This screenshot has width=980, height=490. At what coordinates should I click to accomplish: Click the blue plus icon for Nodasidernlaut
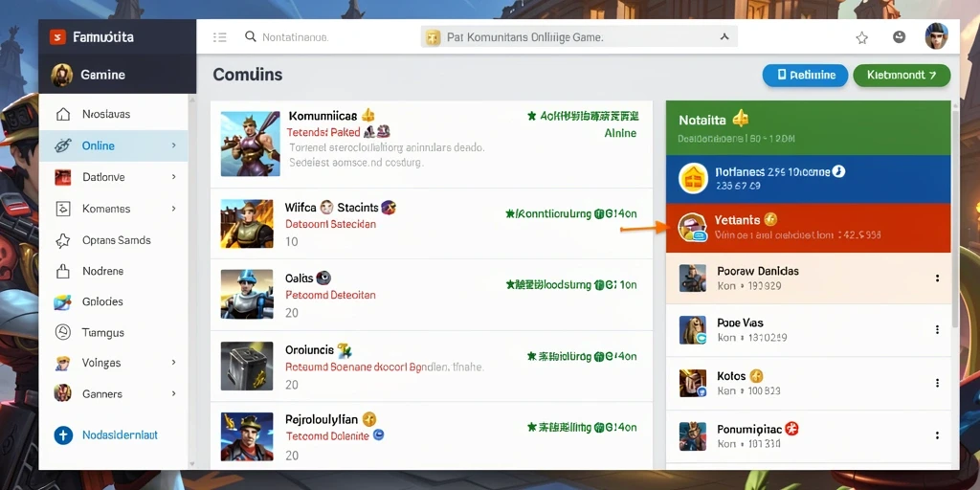[63, 435]
